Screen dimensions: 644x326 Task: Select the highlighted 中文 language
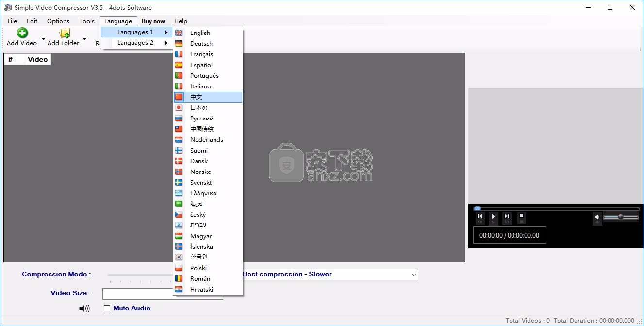208,97
